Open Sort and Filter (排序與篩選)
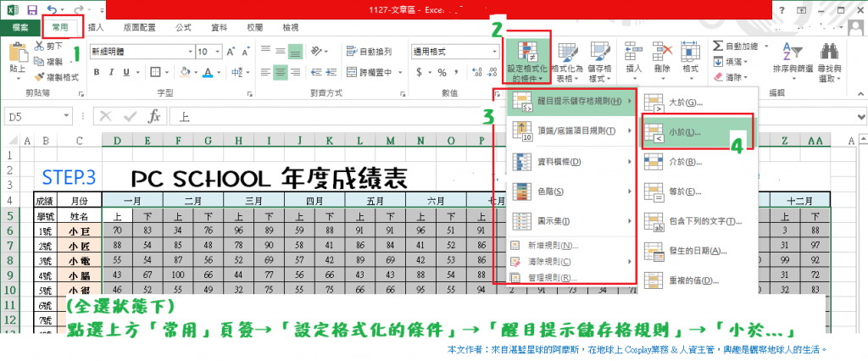 click(793, 63)
